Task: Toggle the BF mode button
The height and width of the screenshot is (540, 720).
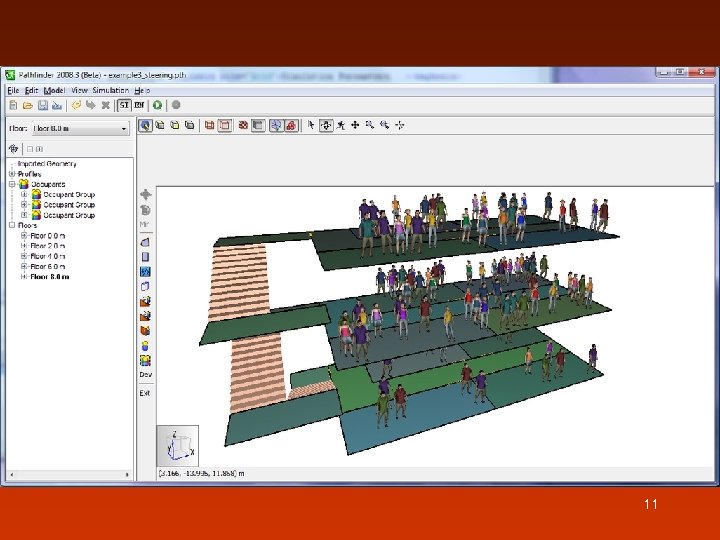Action: tap(139, 106)
